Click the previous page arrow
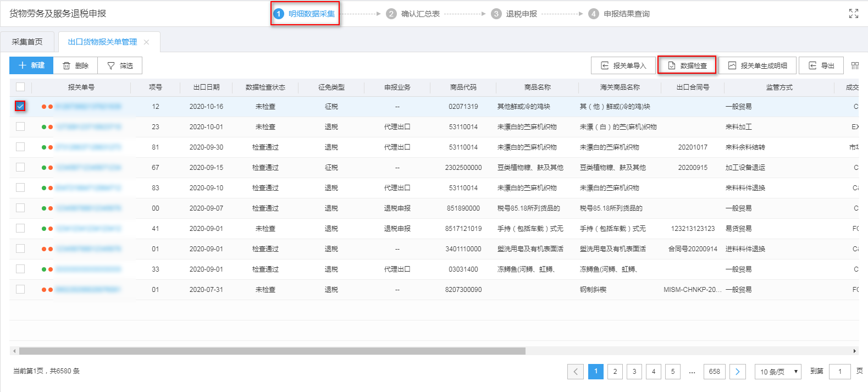Image resolution: width=868 pixels, height=392 pixels. (x=576, y=372)
